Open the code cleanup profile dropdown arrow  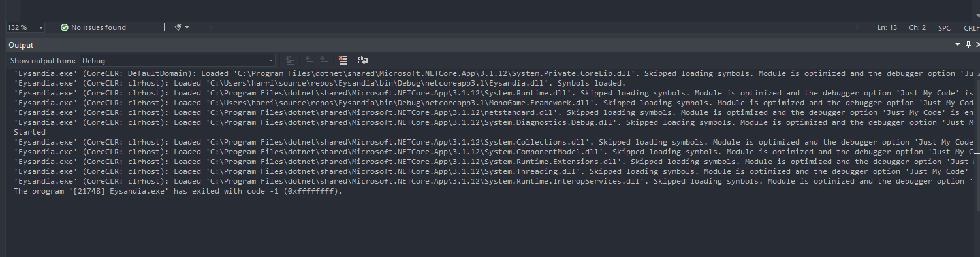tap(187, 27)
